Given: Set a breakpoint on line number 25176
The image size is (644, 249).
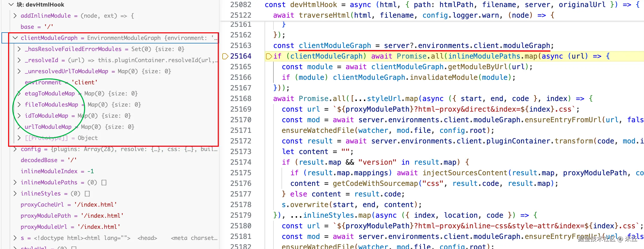Looking at the screenshot, I should point(241,183).
